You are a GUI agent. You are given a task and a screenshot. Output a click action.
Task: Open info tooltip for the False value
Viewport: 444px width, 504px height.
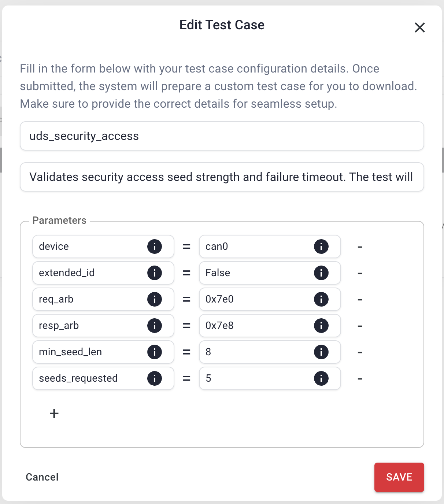point(321,273)
